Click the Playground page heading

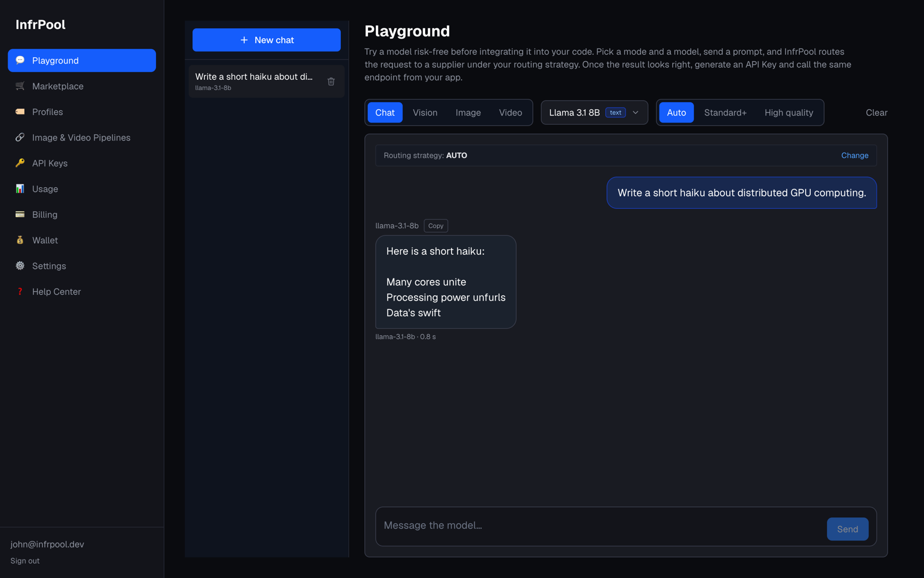(x=407, y=31)
